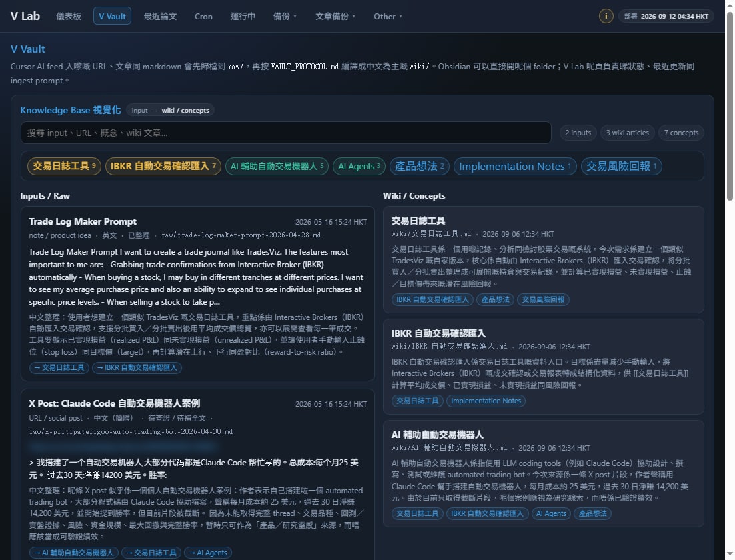Expand the Other dropdown menu
The image size is (735, 560).
tap(388, 16)
